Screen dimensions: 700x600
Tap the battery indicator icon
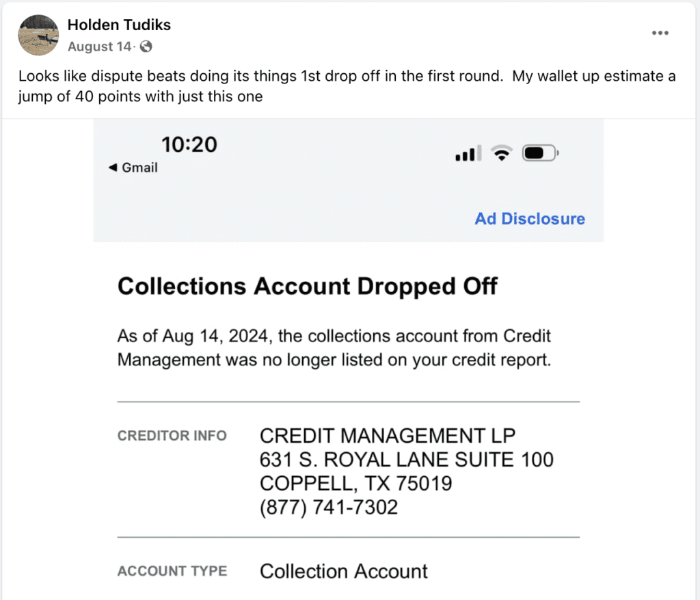tap(540, 154)
